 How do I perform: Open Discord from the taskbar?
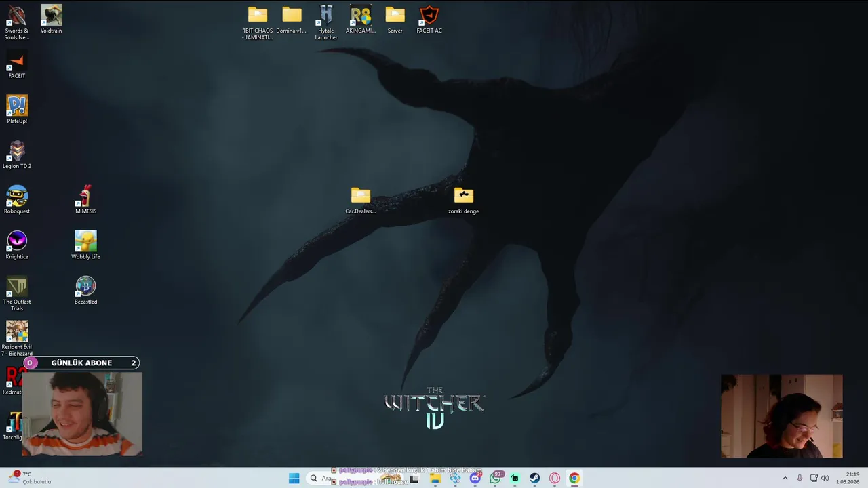pyautogui.click(x=475, y=479)
